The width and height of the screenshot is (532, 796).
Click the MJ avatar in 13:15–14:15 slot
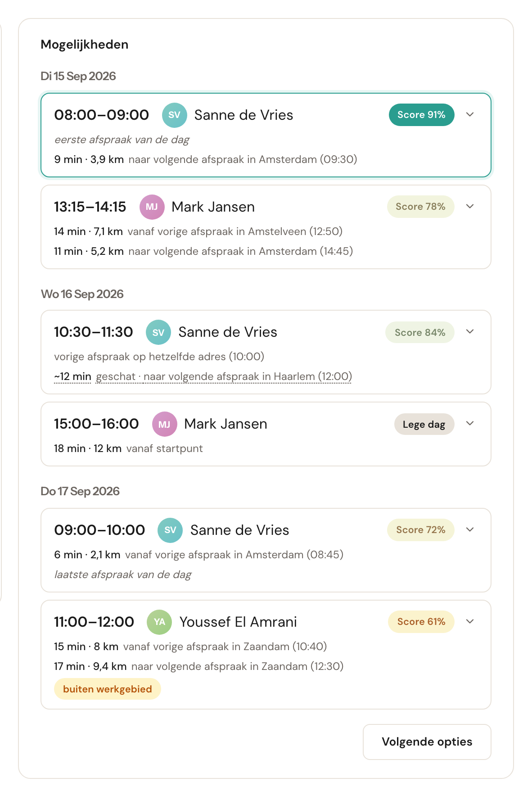pos(152,207)
